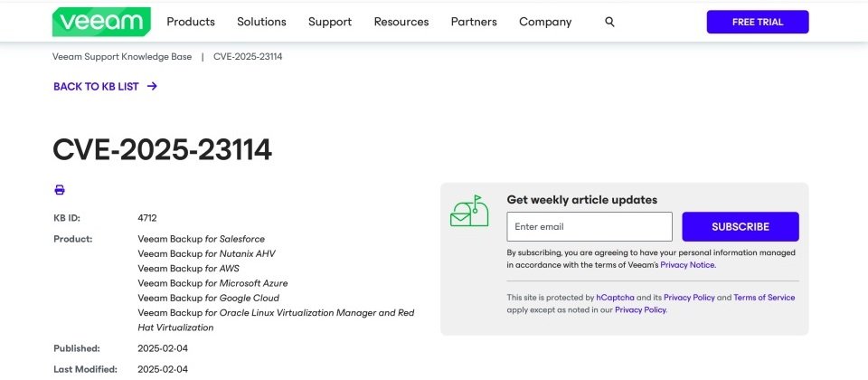Select Veeam Backup for Google Cloud text
868x380 pixels.
tap(209, 298)
